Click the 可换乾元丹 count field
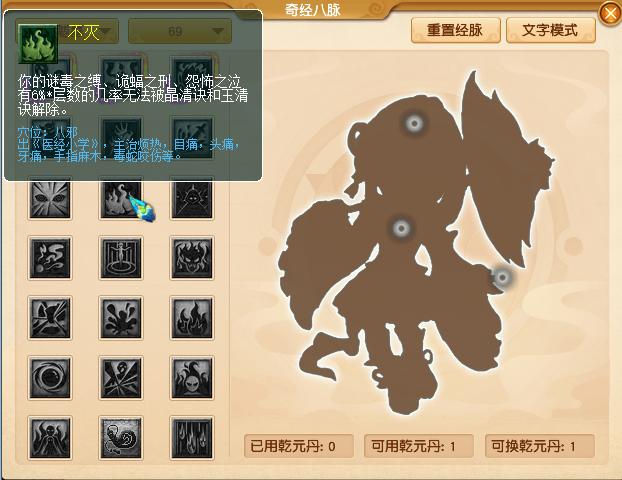Image resolution: width=622 pixels, height=480 pixels. pos(540,446)
